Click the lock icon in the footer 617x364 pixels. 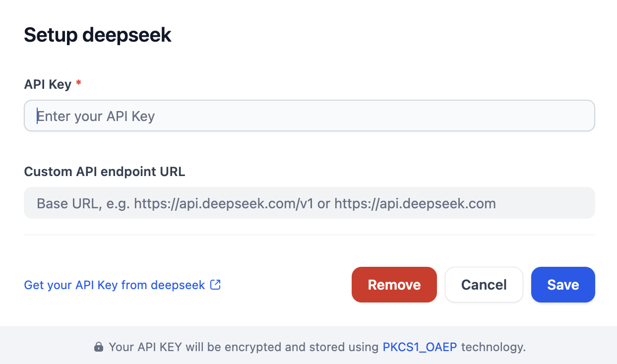click(x=99, y=347)
